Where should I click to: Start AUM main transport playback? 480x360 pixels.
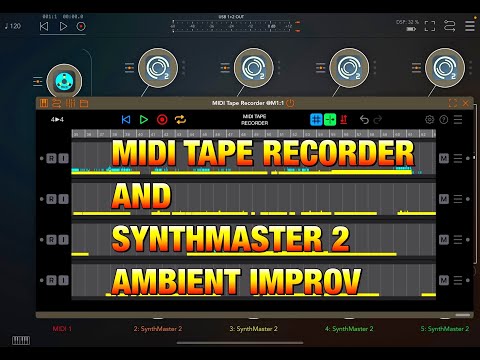(x=63, y=26)
